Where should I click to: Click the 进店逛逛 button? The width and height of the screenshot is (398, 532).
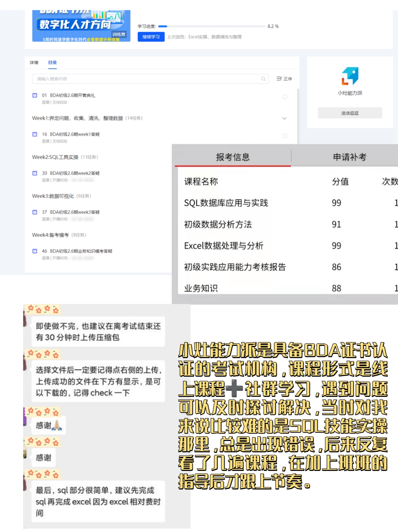pos(350,113)
